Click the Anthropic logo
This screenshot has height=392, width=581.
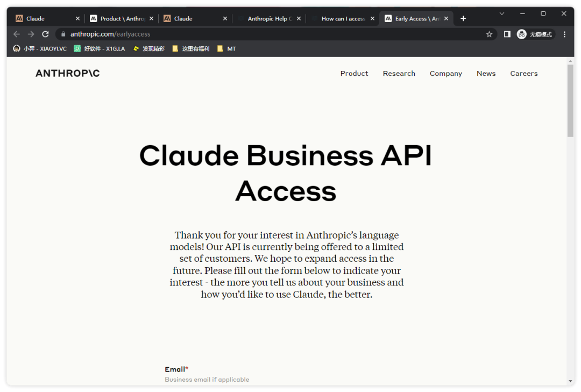click(68, 73)
